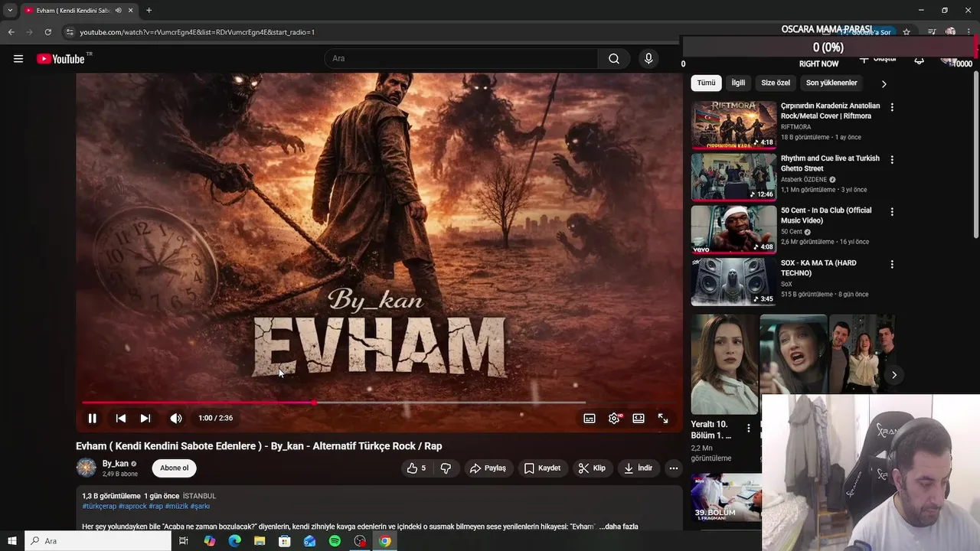This screenshot has height=551, width=980.
Task: Open Spotify from taskbar
Action: coord(335,541)
